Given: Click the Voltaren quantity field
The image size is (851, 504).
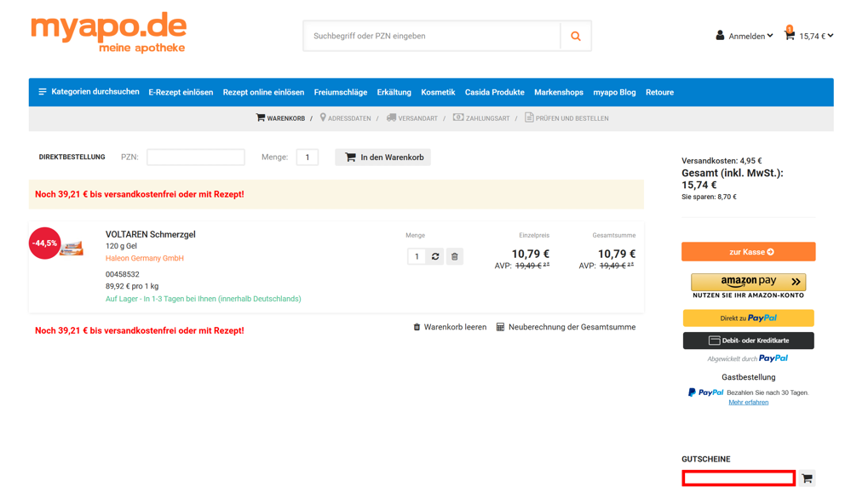Looking at the screenshot, I should pos(417,256).
